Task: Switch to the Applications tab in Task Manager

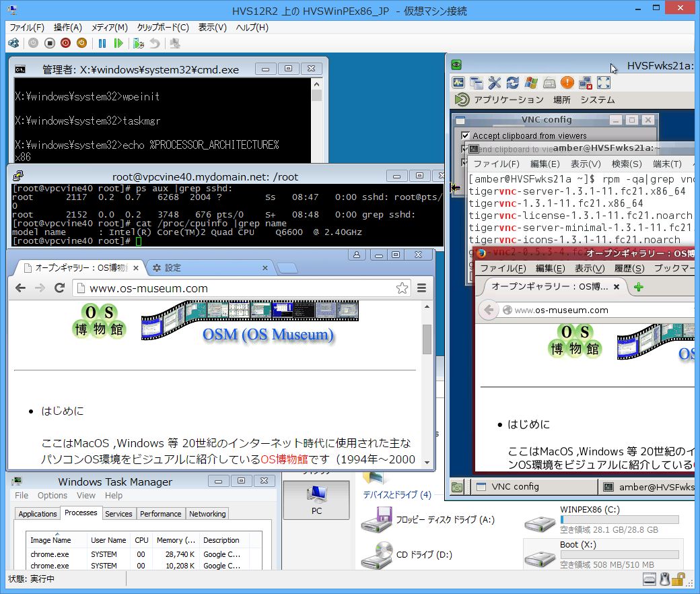Action: click(38, 514)
